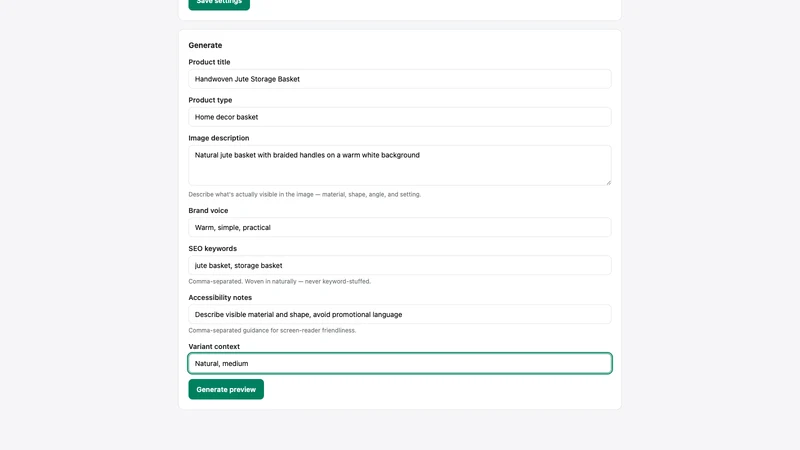Click the Brand voice label
800x450 pixels.
click(x=208, y=211)
